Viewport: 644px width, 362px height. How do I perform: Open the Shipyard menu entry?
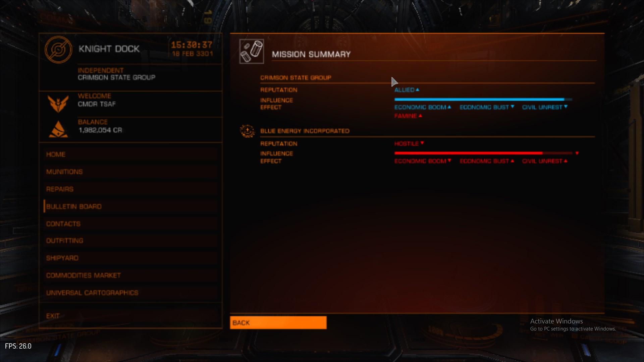130,258
